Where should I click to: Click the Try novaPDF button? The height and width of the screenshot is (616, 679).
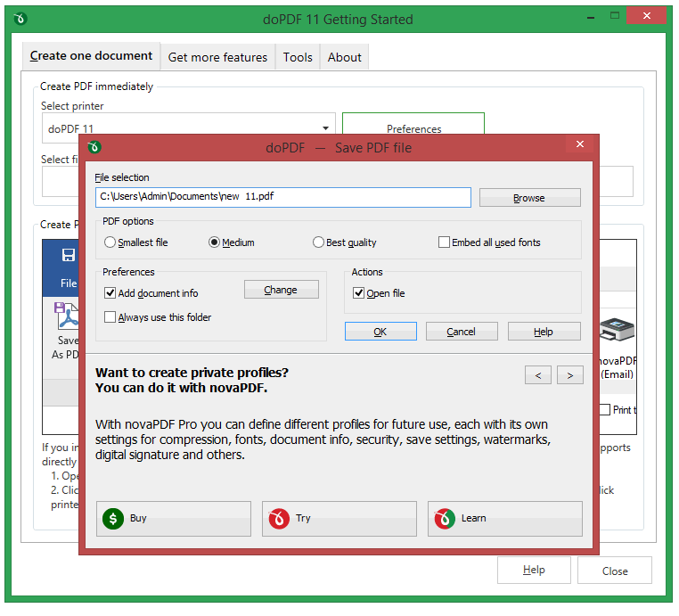339,520
